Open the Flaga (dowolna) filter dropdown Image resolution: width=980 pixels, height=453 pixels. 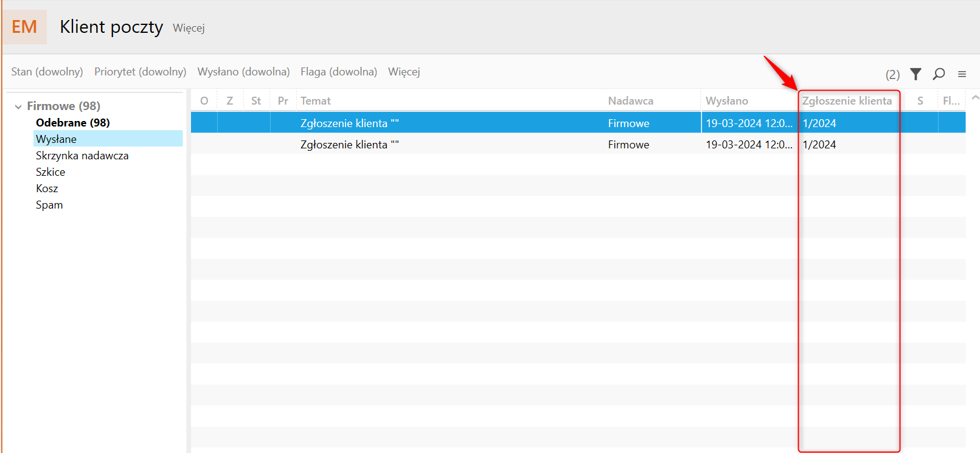[338, 72]
